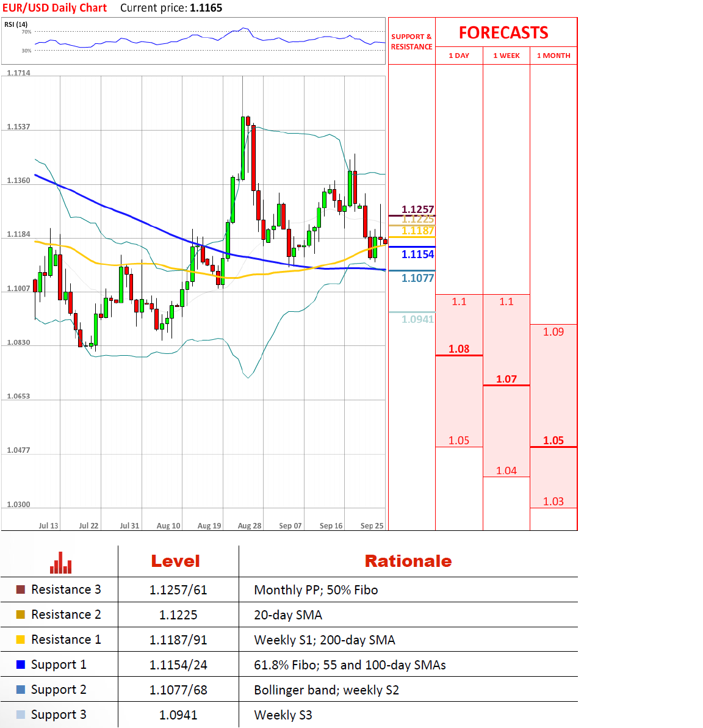Click the 1.09 one-month upper forecast value
Screen dimensions: 703x728
point(553,331)
